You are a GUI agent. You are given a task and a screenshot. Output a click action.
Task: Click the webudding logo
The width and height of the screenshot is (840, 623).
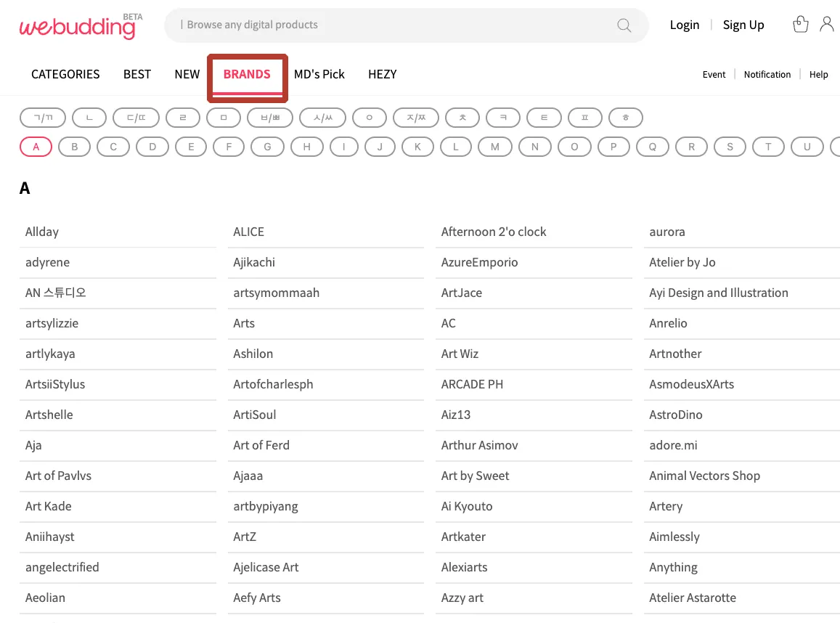pyautogui.click(x=81, y=25)
